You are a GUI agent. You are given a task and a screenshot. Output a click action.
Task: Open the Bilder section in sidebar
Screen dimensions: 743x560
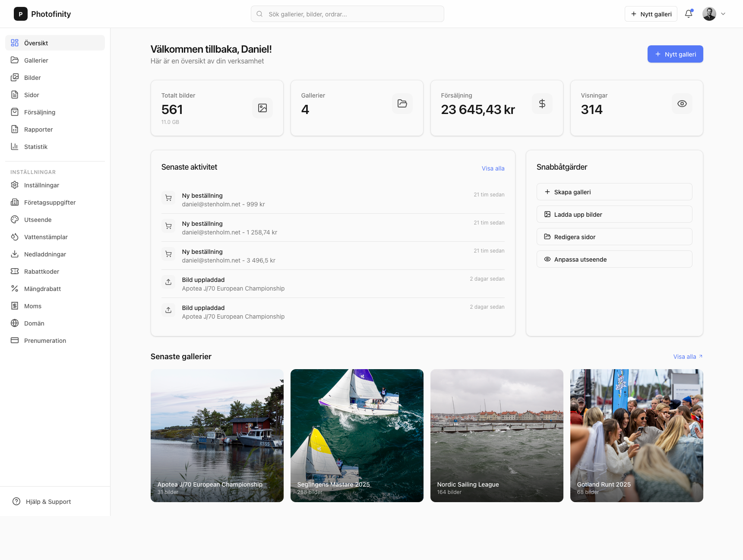[32, 77]
